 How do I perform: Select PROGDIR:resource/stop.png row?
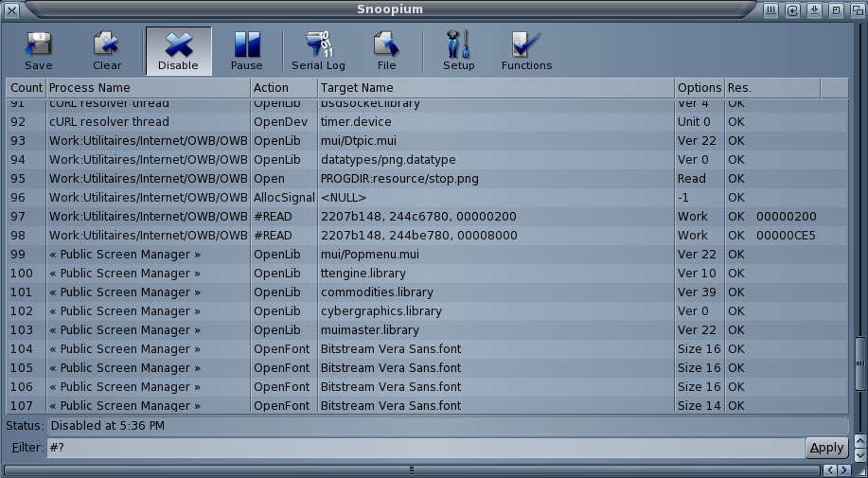(x=427, y=179)
